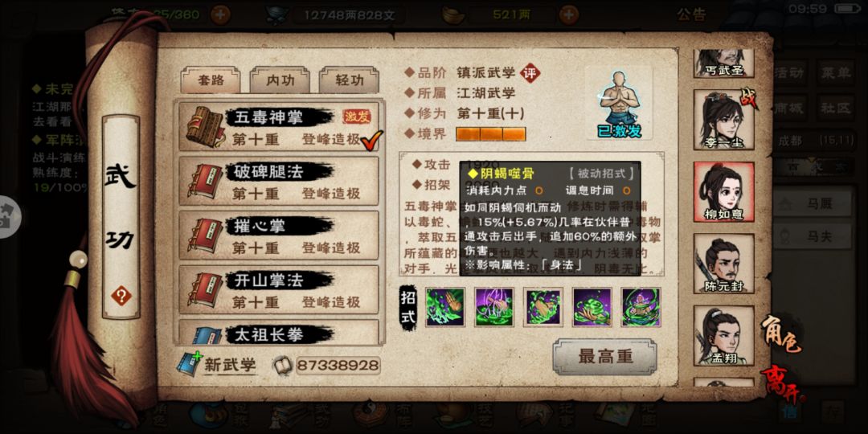Tap the fifth whirlwind skill icon

pyautogui.click(x=641, y=307)
